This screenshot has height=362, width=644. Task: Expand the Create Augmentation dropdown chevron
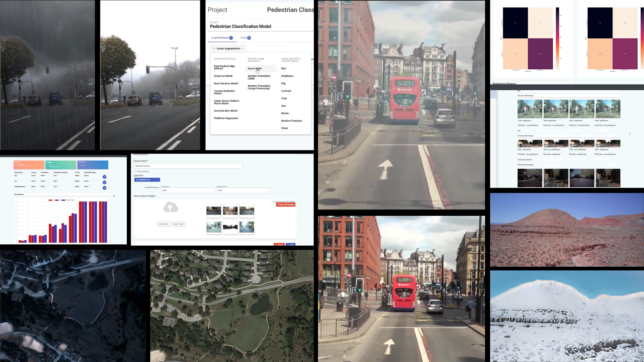[243, 49]
